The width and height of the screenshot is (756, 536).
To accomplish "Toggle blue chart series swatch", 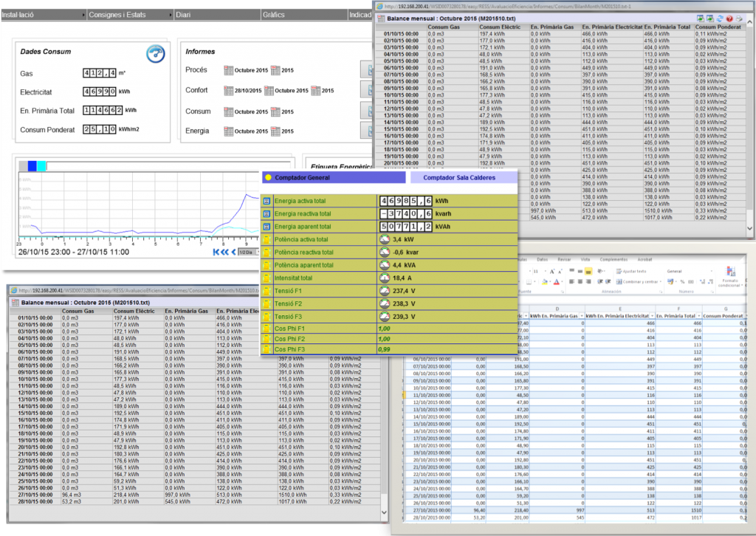I will [x=32, y=166].
